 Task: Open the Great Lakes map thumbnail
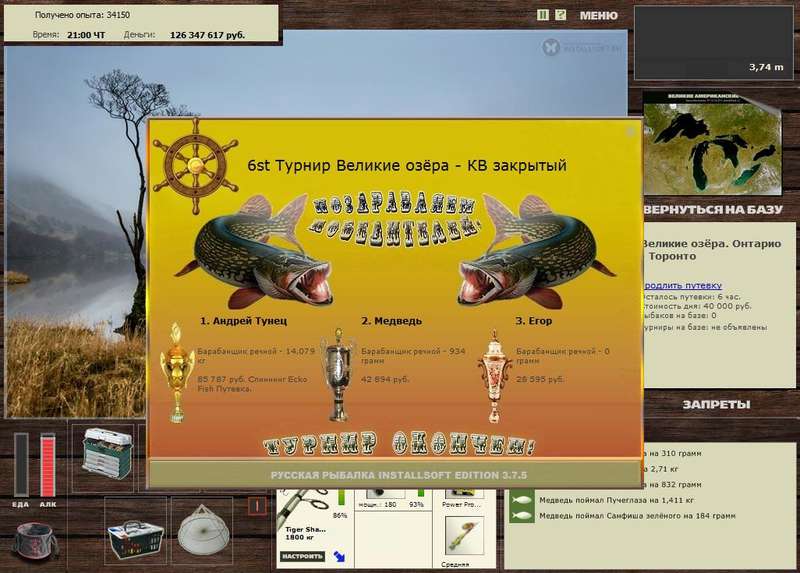[712, 143]
